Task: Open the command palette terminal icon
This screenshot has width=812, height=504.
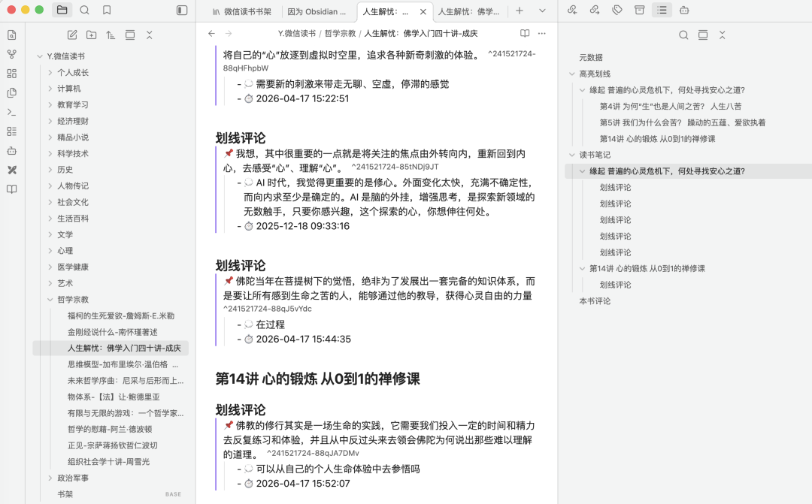Action: [11, 112]
